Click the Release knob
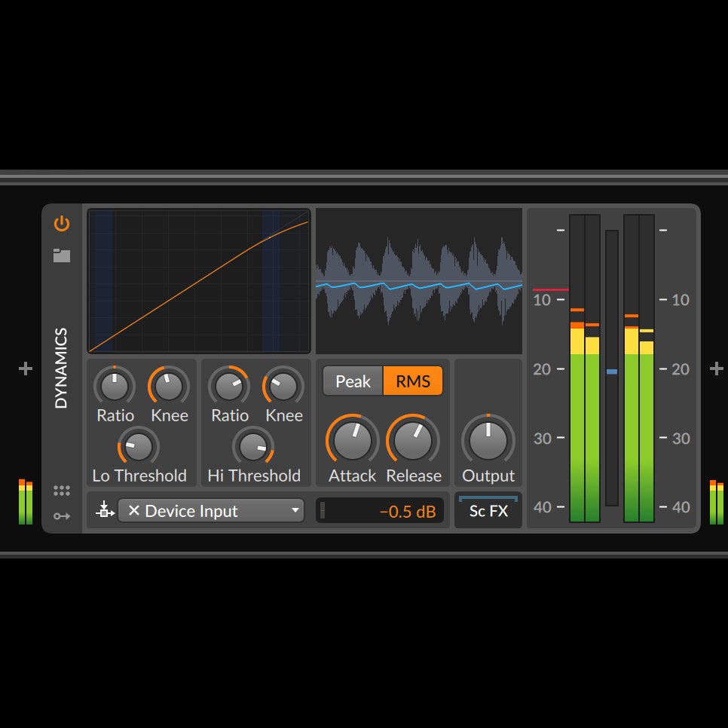Viewport: 728px width, 728px height. coord(413,440)
